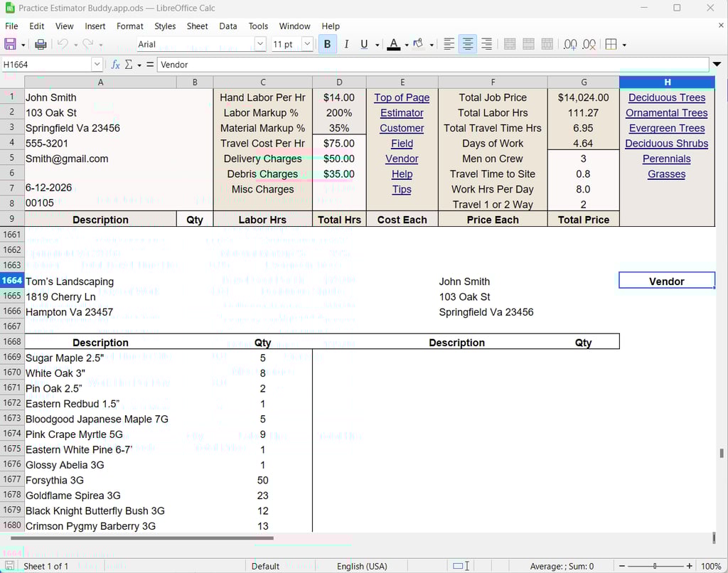This screenshot has height=573, width=728.
Task: Toggle bold formatting off
Action: (327, 44)
